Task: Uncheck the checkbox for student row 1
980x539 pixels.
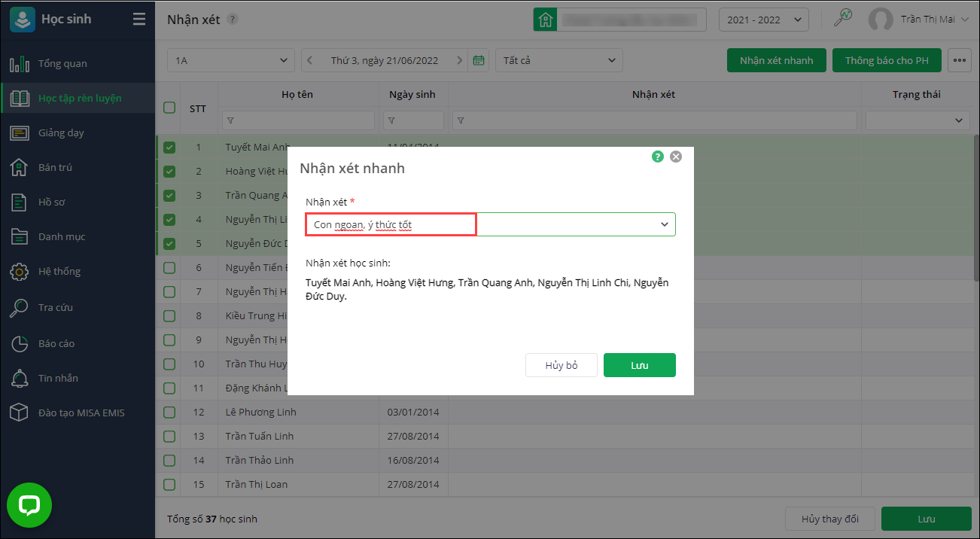Action: pos(169,148)
